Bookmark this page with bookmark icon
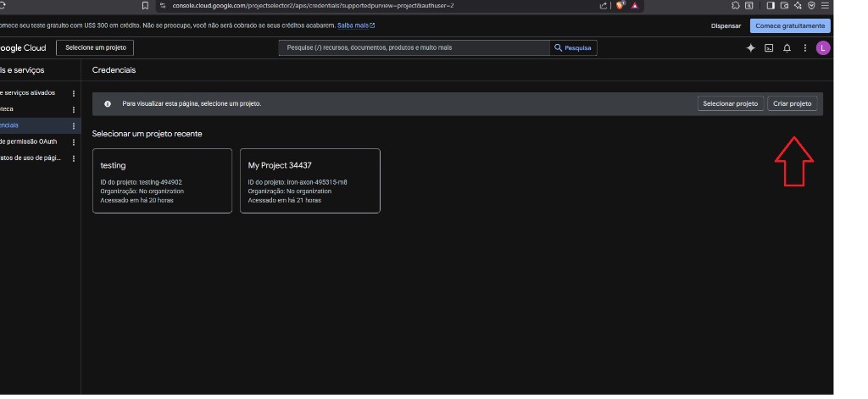 pos(145,6)
